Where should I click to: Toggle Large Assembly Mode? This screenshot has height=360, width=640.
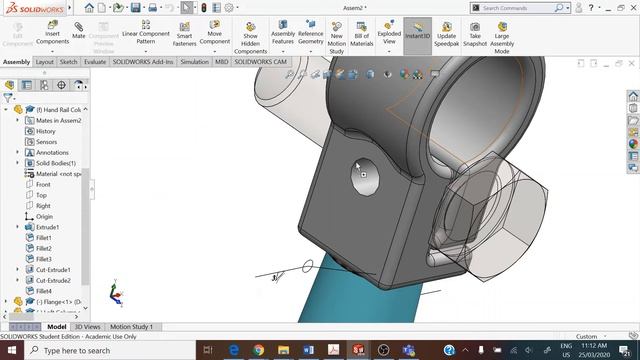coord(502,38)
